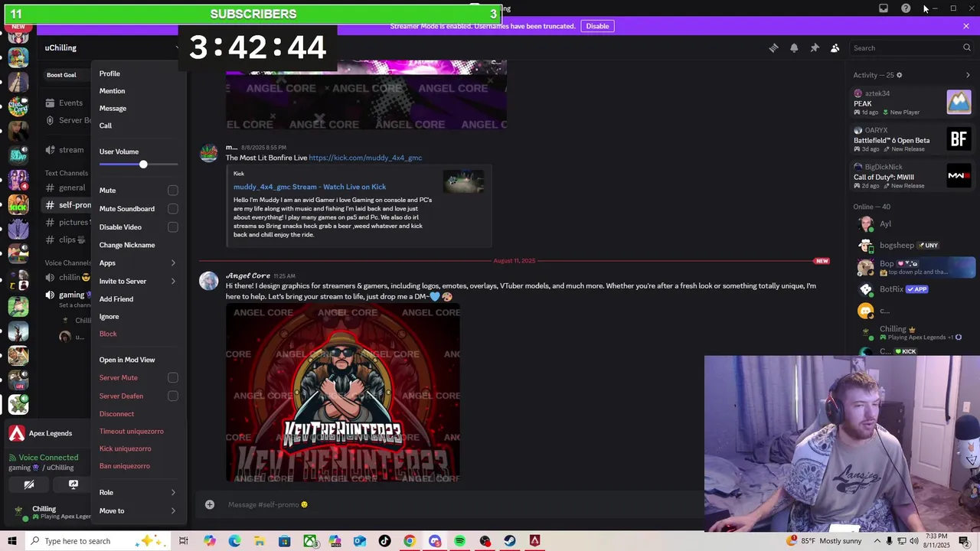980x551 pixels.
Task: Toggle the member list icon
Action: pyautogui.click(x=835, y=47)
